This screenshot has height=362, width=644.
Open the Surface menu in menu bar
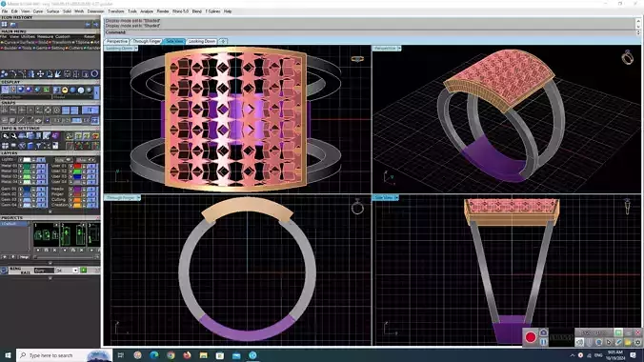[x=52, y=11]
